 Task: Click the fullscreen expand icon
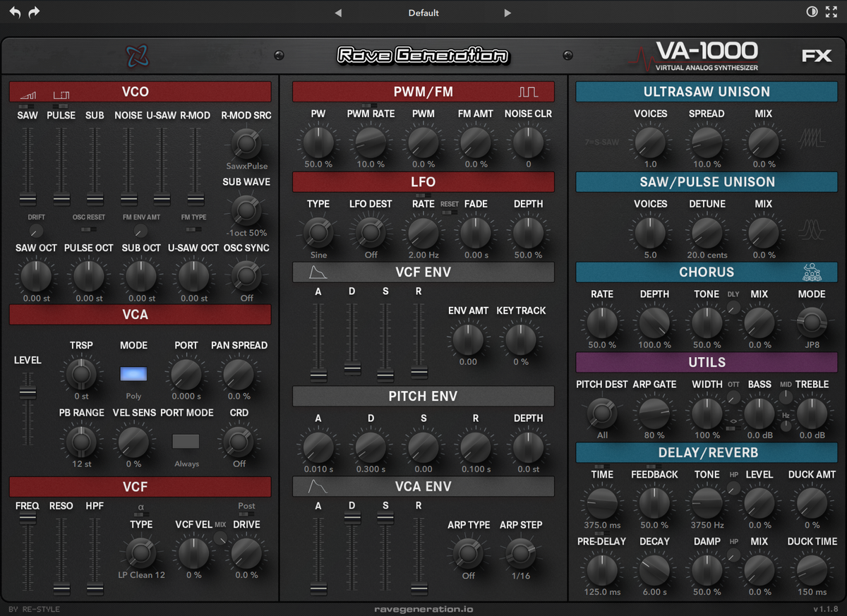831,13
